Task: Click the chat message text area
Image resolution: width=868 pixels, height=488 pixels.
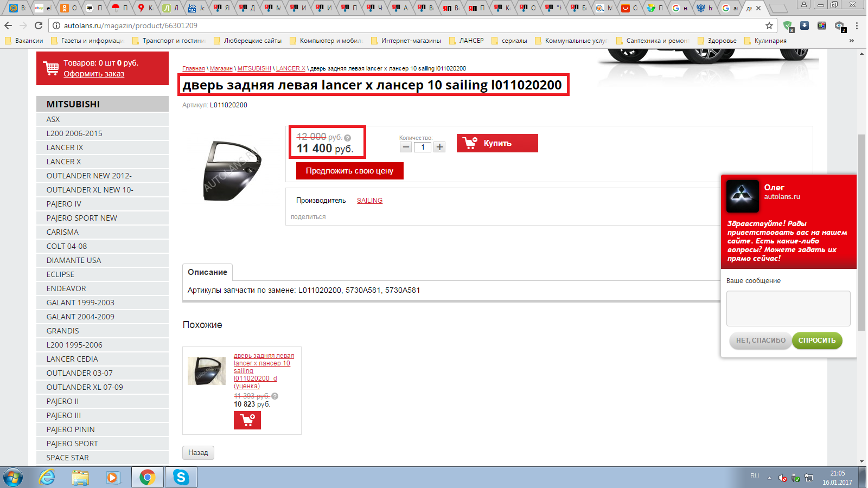Action: (x=788, y=309)
